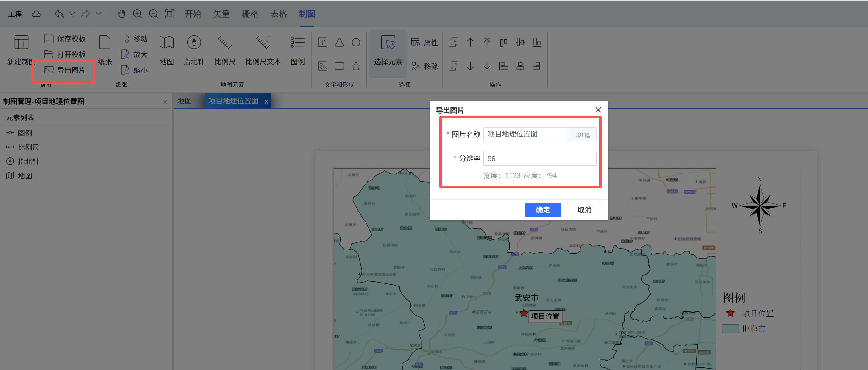Choose the triangle shape tool
This screenshot has width=868, height=370.
point(339,43)
